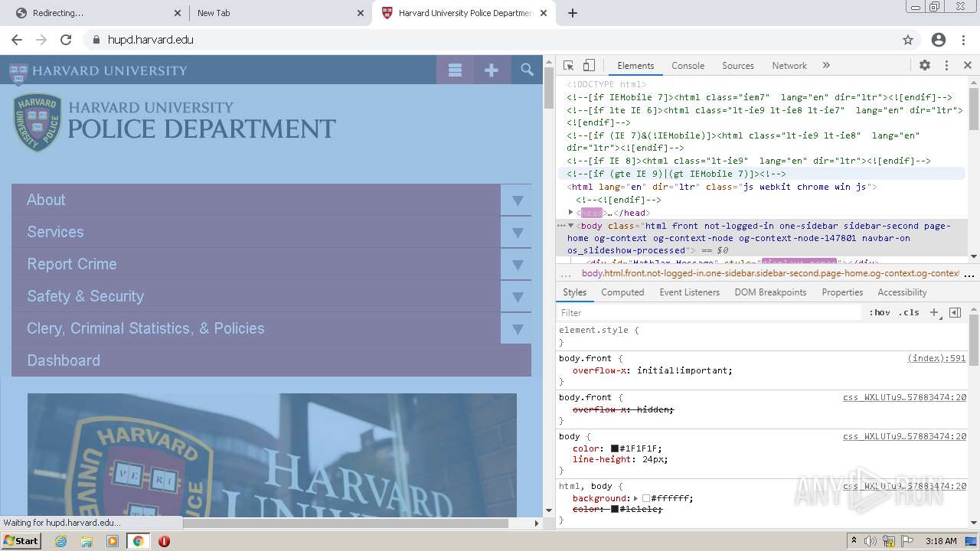Click the Harvard University Police shield logo
Image resolution: width=980 pixels, height=551 pixels.
coord(37,122)
